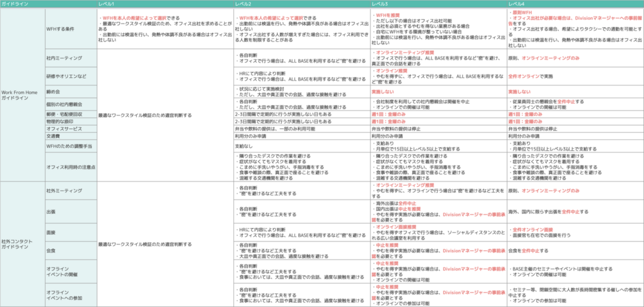This screenshot has height=307, width=644.
Task: Select the 物理的な捺印 row label
Action: (70, 121)
